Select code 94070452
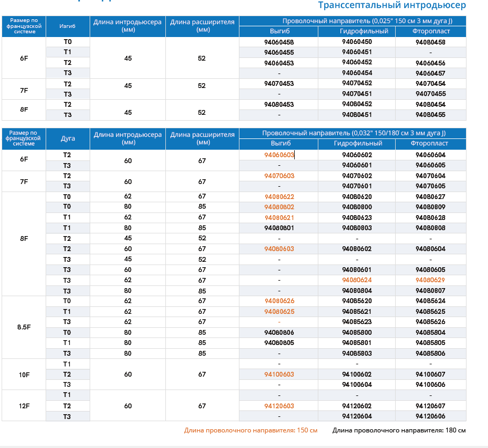Screen dimensions: 488x448 point(356,83)
